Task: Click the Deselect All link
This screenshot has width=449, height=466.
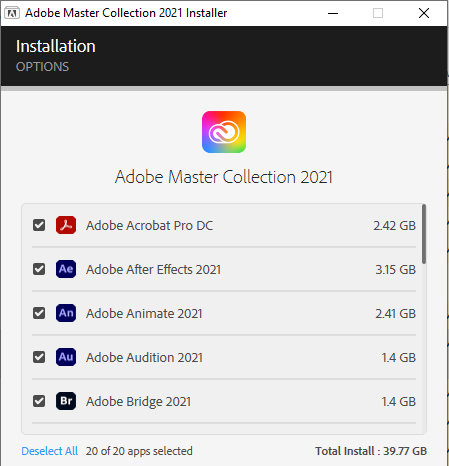Action: pyautogui.click(x=50, y=451)
